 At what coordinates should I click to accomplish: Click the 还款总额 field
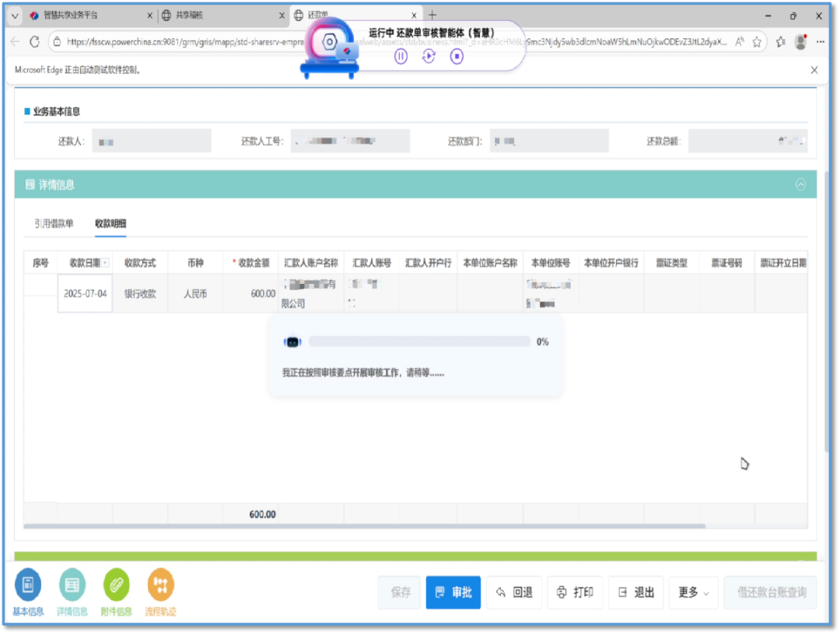(x=748, y=141)
